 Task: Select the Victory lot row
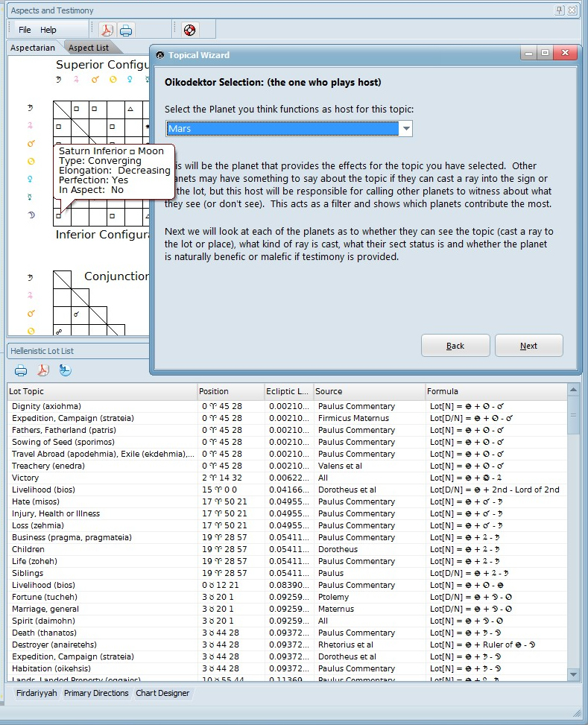287,478
